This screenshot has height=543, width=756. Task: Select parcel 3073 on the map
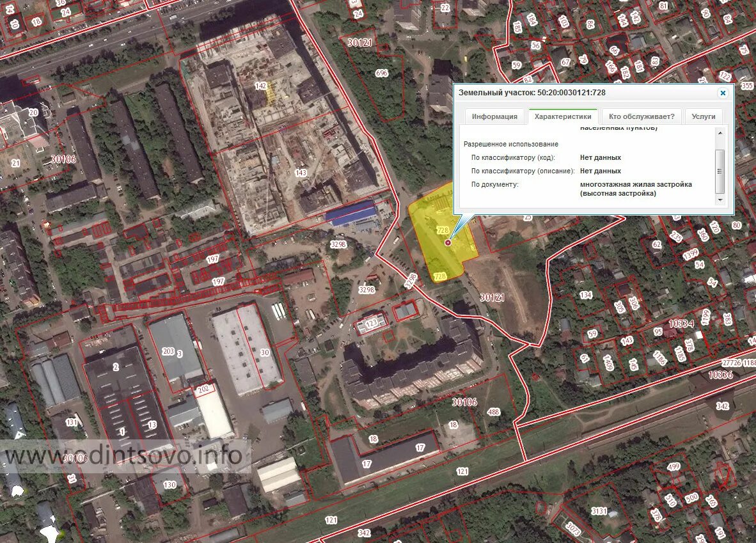coord(572,529)
